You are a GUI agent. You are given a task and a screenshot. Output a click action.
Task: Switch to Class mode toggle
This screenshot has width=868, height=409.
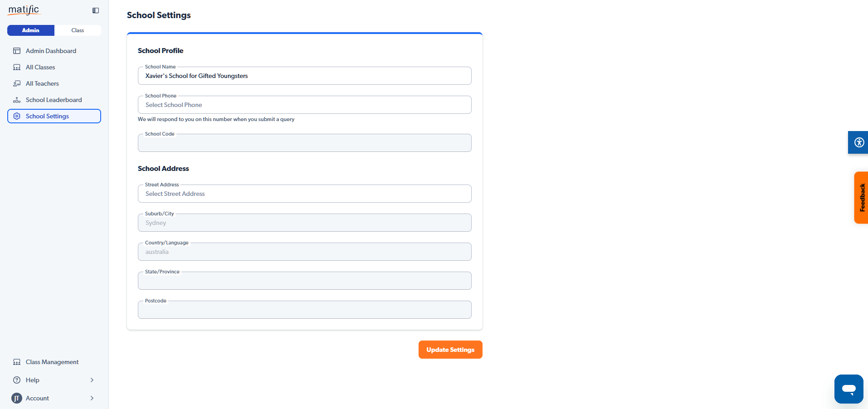(78, 30)
